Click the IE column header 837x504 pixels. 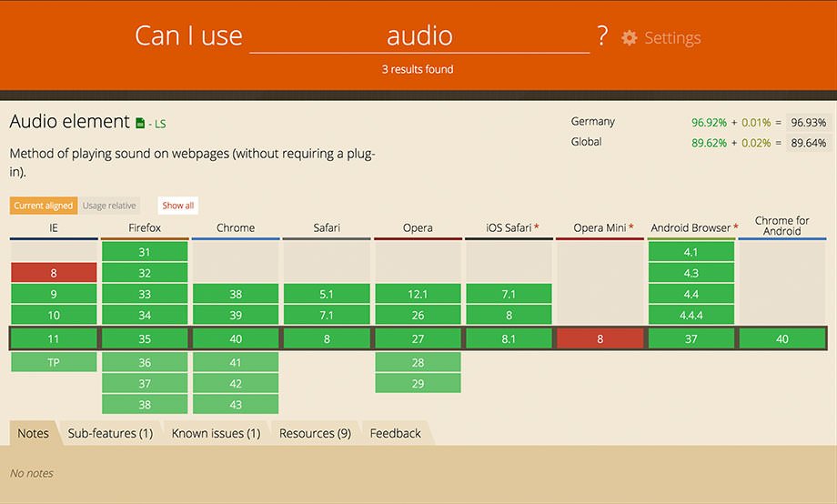pos(54,228)
